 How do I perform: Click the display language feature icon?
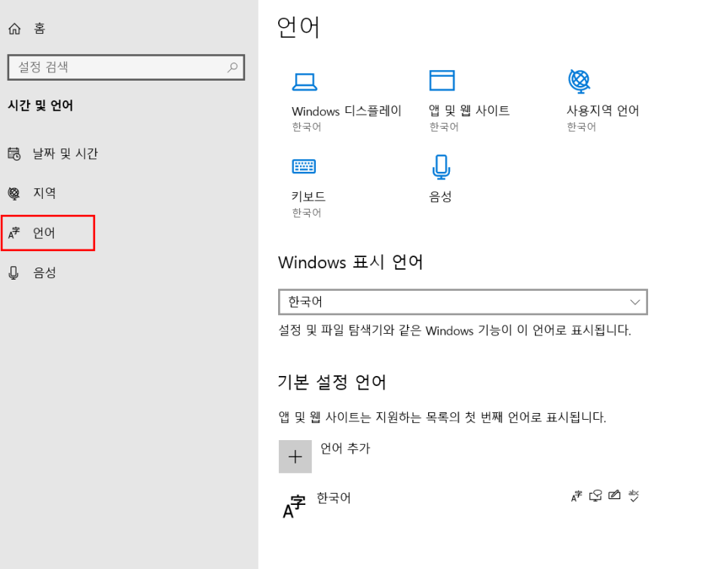click(x=577, y=496)
